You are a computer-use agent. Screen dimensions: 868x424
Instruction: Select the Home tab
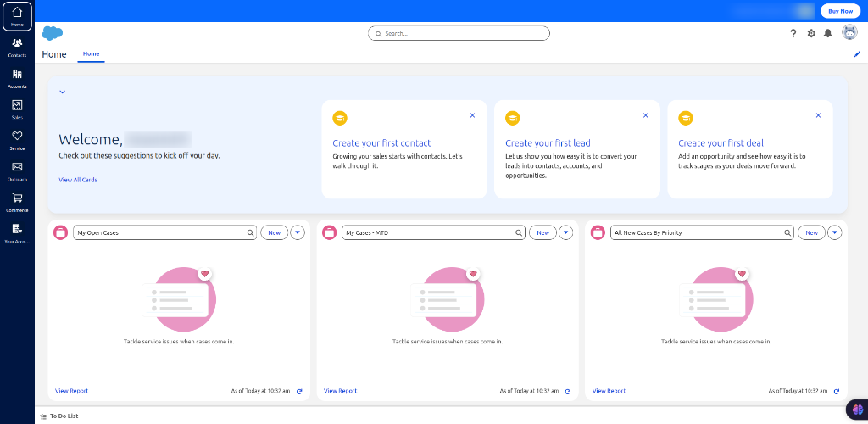click(92, 54)
